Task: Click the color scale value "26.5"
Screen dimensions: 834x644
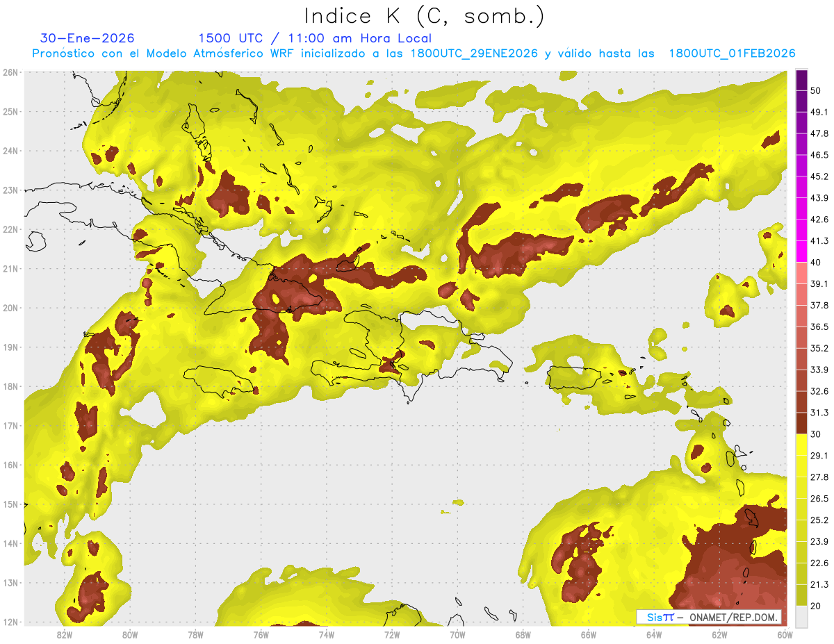Action: click(x=819, y=498)
